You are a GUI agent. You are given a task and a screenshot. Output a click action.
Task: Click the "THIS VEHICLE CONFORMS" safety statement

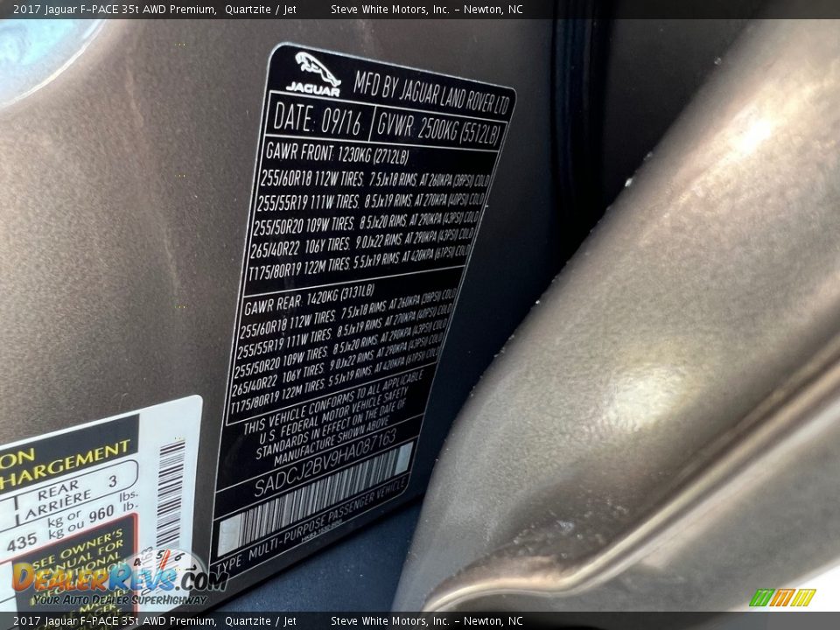332,416
